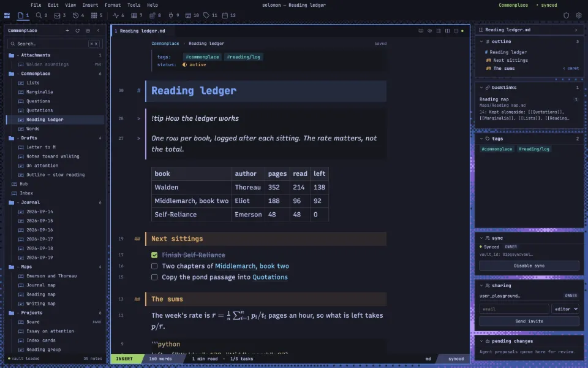This screenshot has height=368, width=588.
Task: Click the plus icon in Commonplace sidebar header
Action: tap(67, 31)
